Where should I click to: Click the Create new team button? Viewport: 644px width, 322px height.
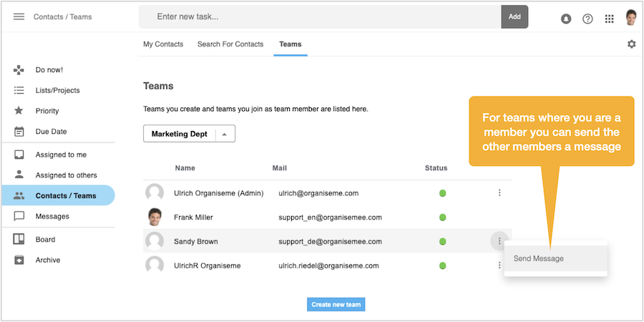[336, 305]
